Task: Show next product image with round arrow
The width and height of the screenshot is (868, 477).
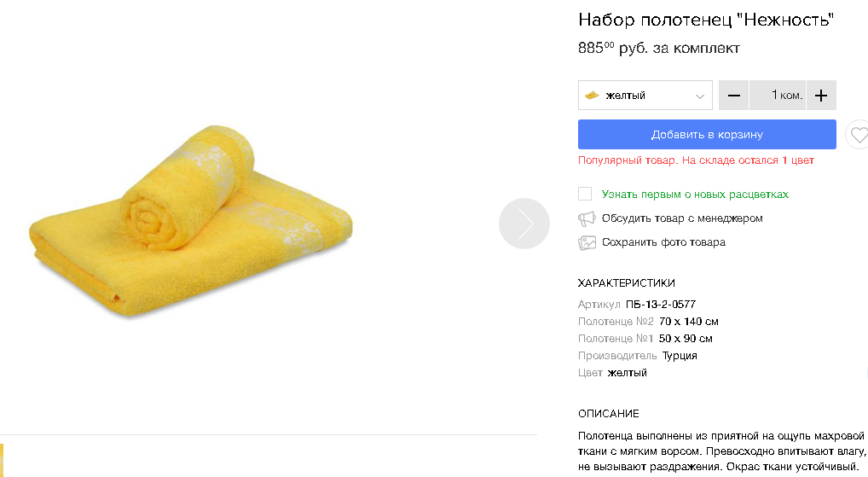Action: pyautogui.click(x=524, y=224)
